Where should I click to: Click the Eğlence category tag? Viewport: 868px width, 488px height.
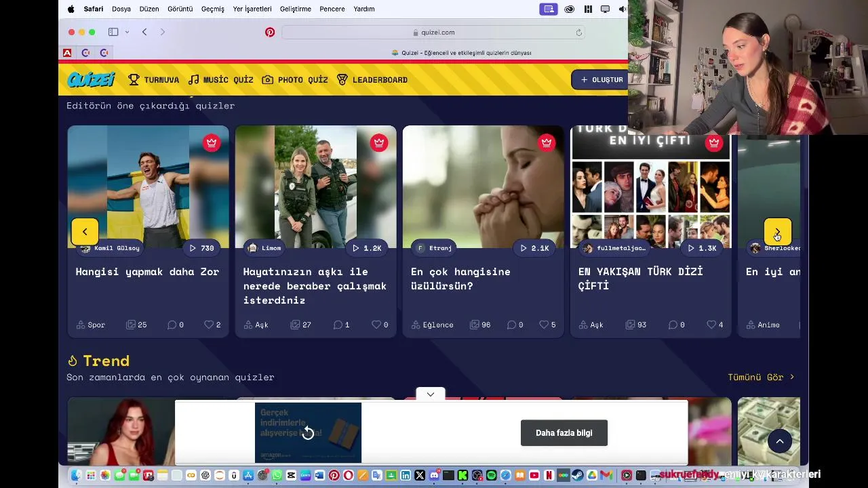pos(432,325)
